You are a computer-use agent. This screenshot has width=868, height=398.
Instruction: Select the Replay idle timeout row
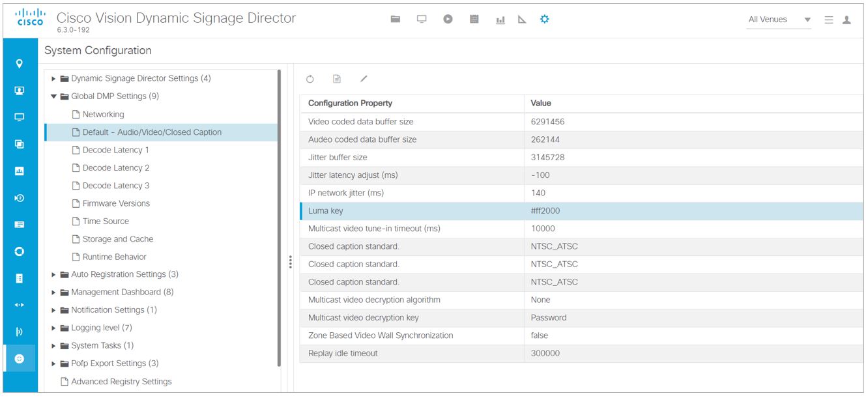tap(581, 354)
